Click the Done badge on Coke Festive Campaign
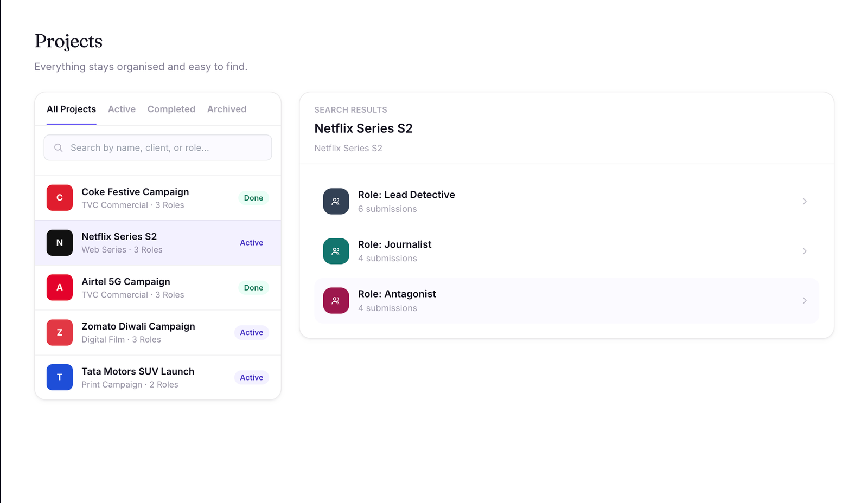This screenshot has height=503, width=868. (x=253, y=198)
